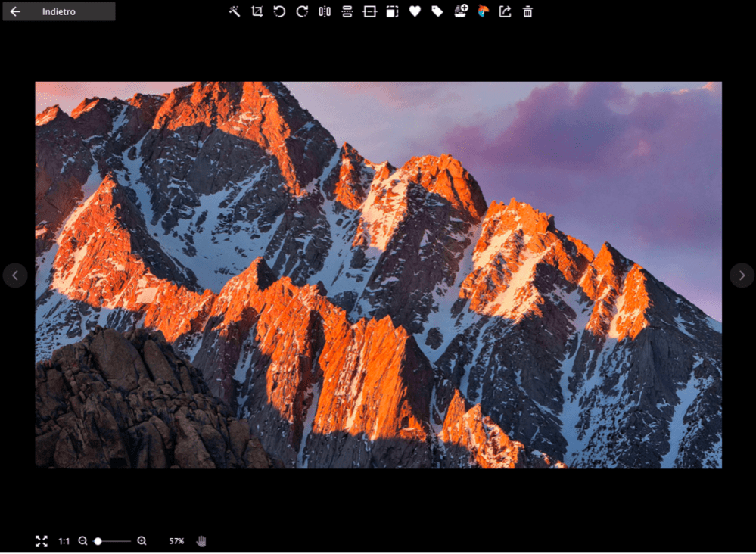This screenshot has width=756, height=554.
Task: Click the resize image icon
Action: pos(392,11)
